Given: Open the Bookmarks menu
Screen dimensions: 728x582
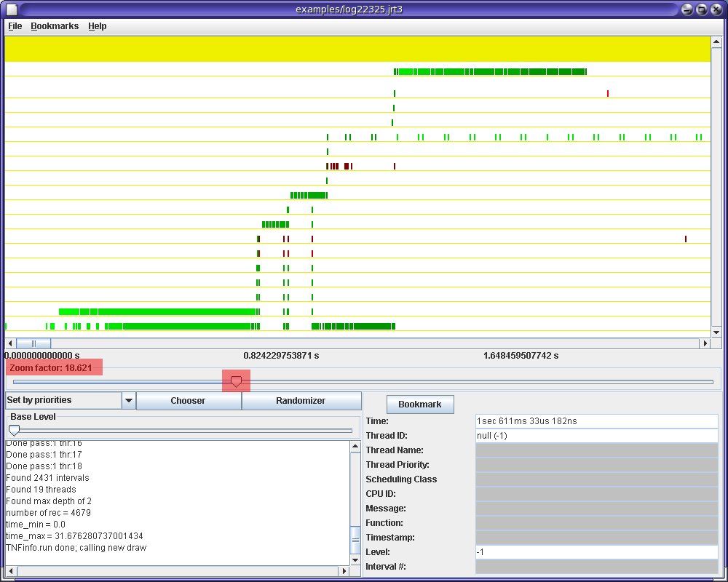Looking at the screenshot, I should point(55,26).
